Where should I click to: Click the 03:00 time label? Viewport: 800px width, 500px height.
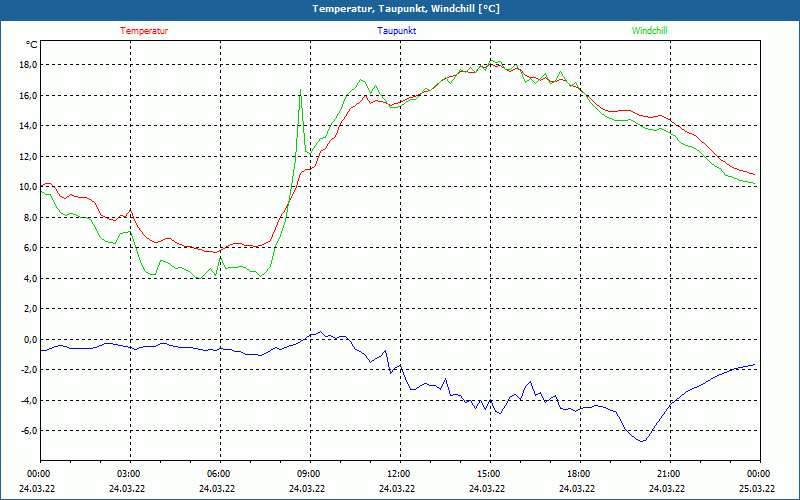point(130,474)
